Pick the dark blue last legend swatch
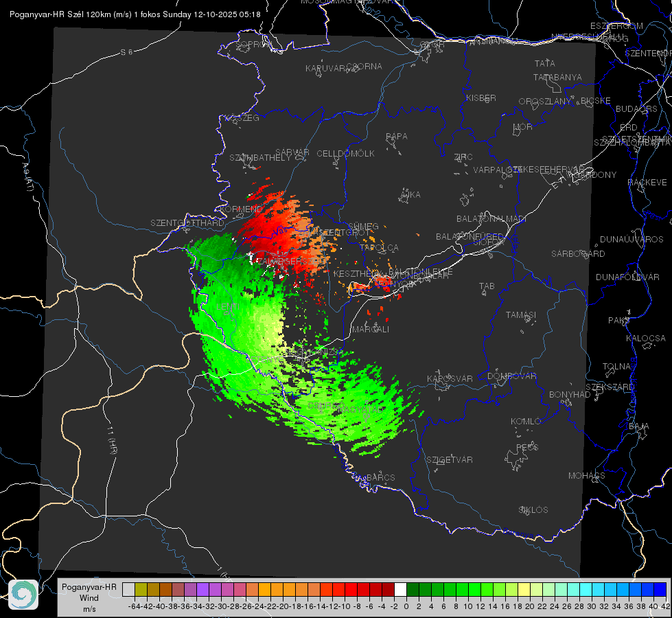The image size is (672, 618). pyautogui.click(x=660, y=589)
